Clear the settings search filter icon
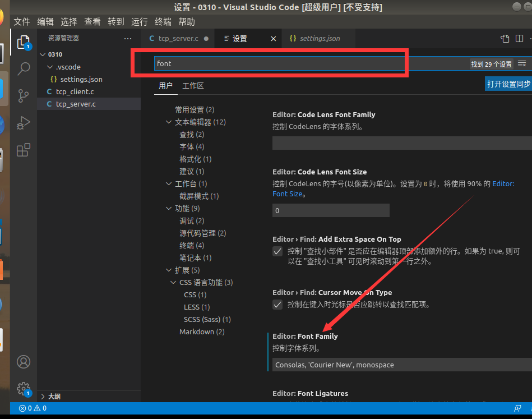Screen dimensions: 532x419 (x=522, y=63)
